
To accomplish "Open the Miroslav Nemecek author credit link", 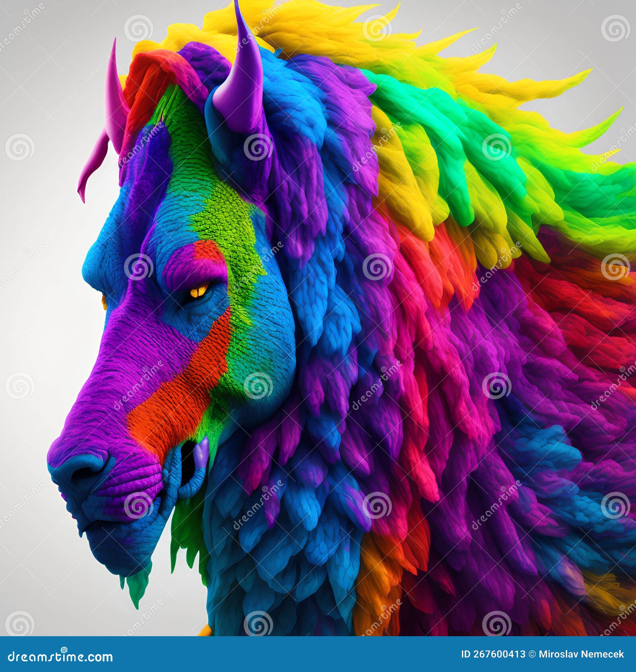I will pos(580,654).
